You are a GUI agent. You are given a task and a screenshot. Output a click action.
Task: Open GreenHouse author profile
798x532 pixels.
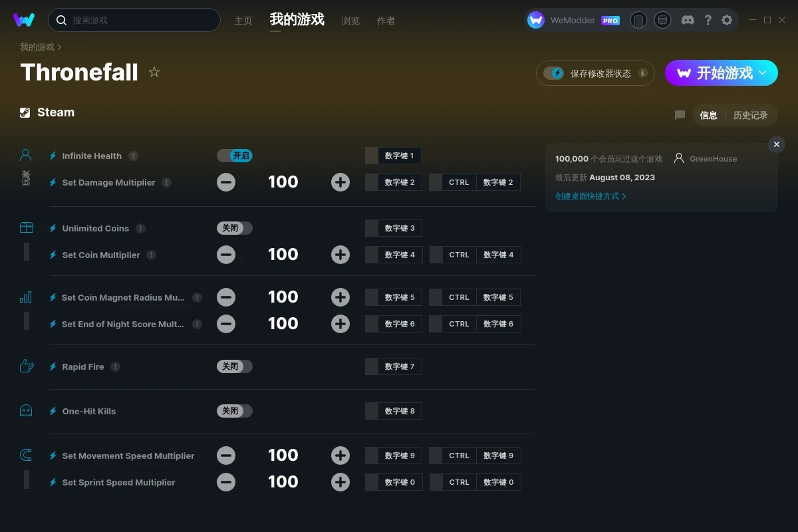706,159
